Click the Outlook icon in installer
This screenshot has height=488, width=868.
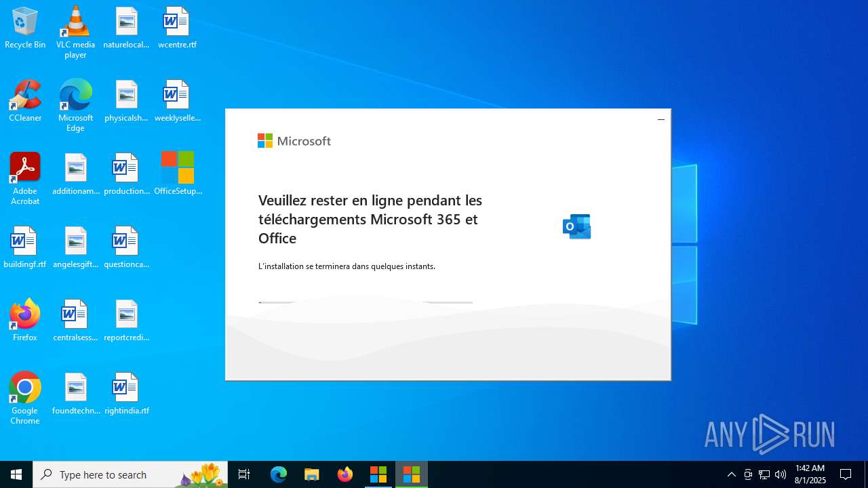pyautogui.click(x=577, y=226)
